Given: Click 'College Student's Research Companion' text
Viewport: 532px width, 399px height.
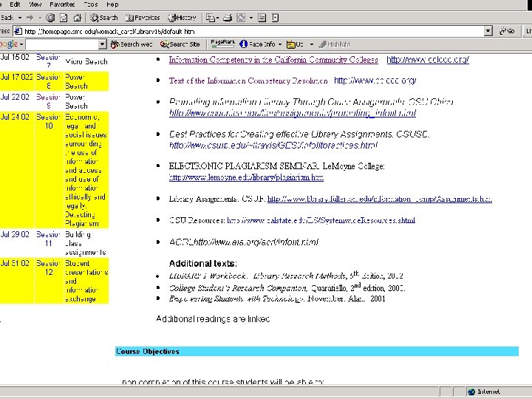Looking at the screenshot, I should (x=238, y=288).
